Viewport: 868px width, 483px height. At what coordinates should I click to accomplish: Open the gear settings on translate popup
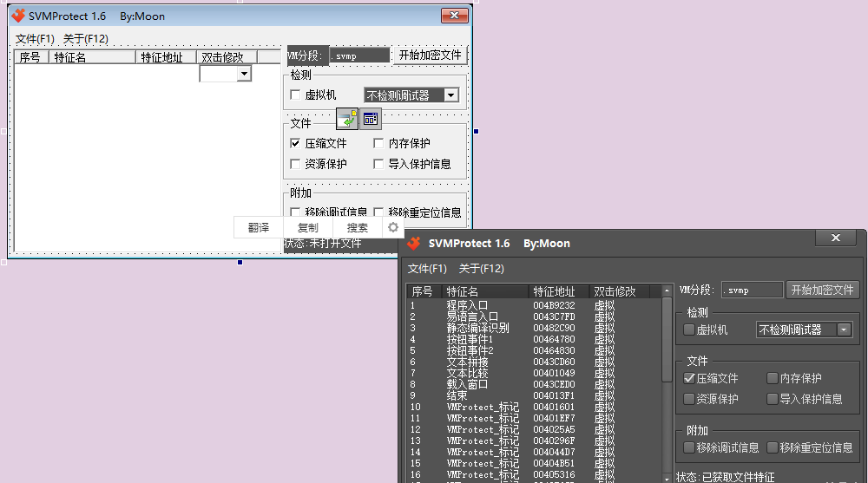(393, 227)
